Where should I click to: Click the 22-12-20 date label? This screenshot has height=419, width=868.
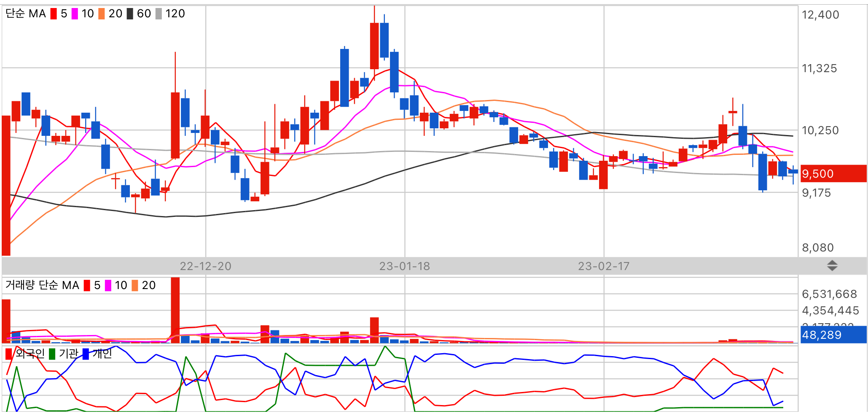point(206,266)
